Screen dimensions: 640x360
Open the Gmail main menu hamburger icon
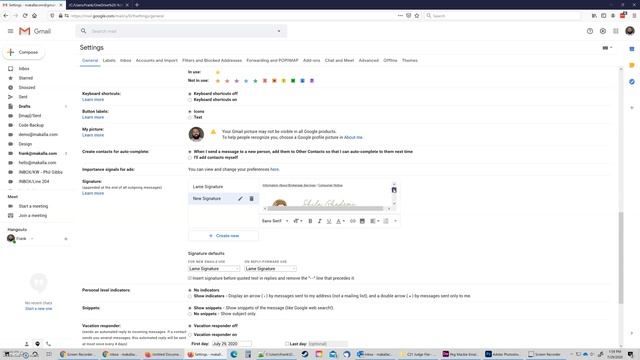pyautogui.click(x=11, y=31)
